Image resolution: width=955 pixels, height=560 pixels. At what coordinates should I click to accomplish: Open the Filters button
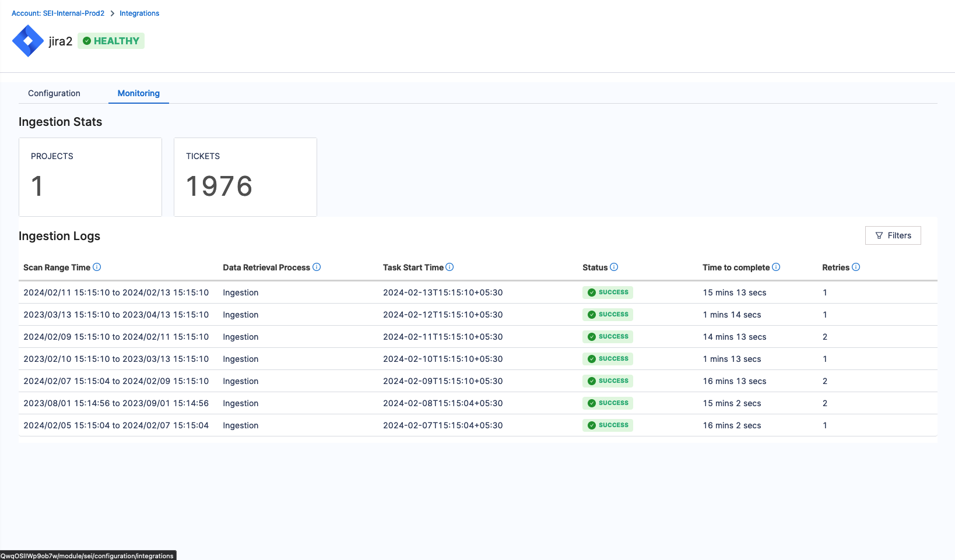893,235
